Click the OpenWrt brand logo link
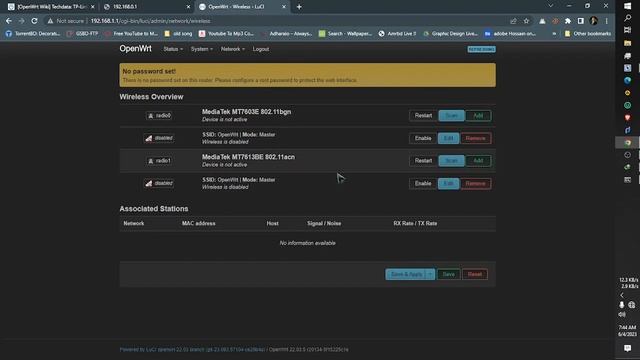640x360 pixels. [x=136, y=49]
